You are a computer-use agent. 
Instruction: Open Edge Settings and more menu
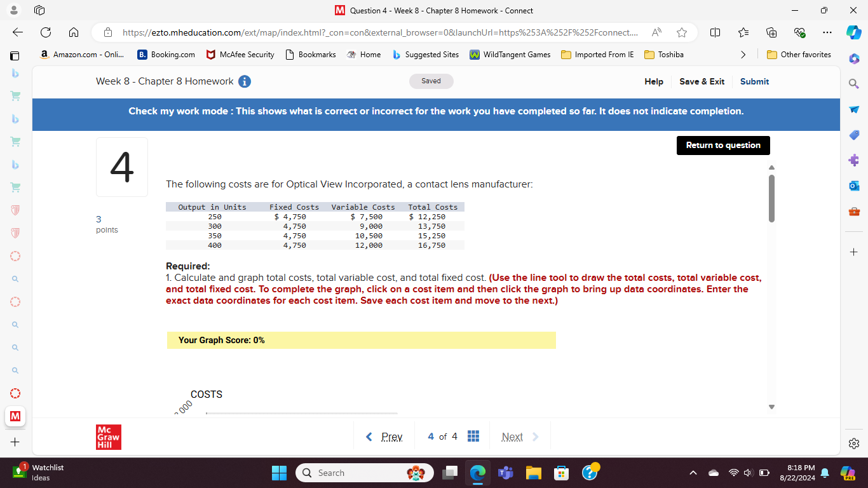click(x=826, y=32)
